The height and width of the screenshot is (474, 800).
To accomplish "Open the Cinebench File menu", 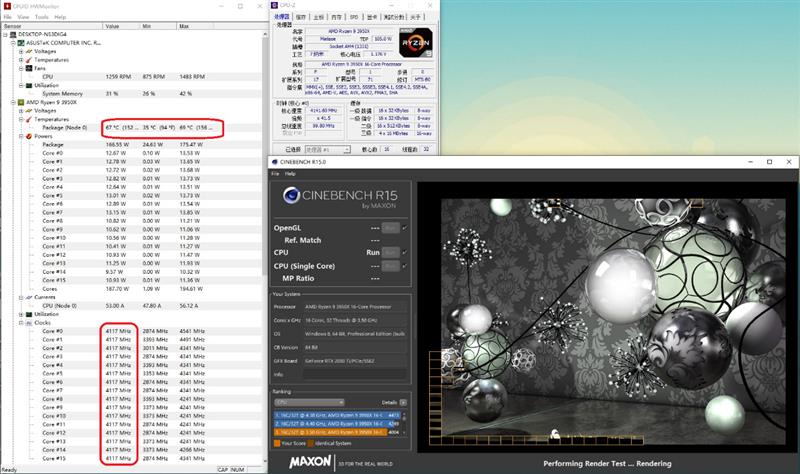I will pos(276,173).
